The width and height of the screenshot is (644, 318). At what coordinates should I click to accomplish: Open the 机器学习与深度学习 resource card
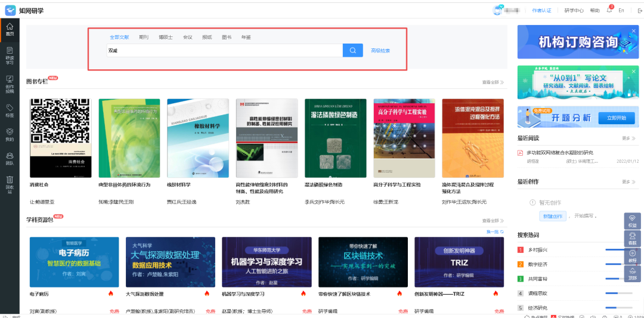point(267,262)
